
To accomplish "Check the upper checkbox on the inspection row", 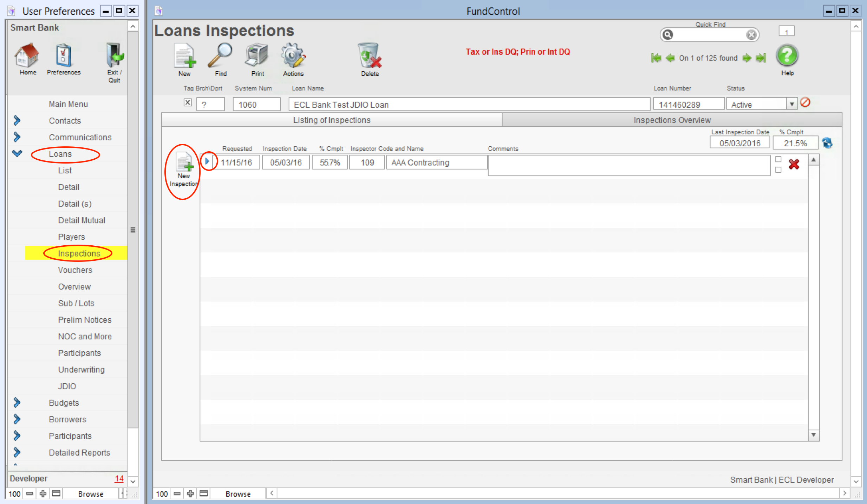I will (778, 159).
